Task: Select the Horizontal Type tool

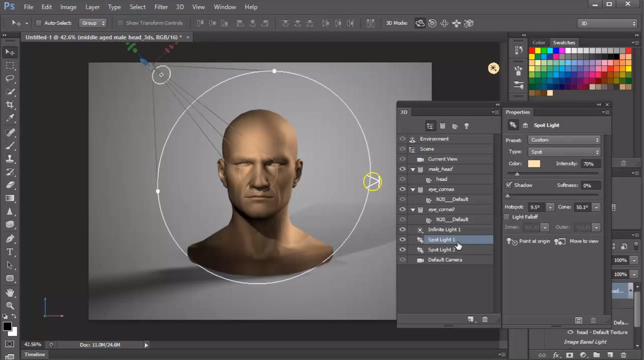Action: pyautogui.click(x=10, y=252)
